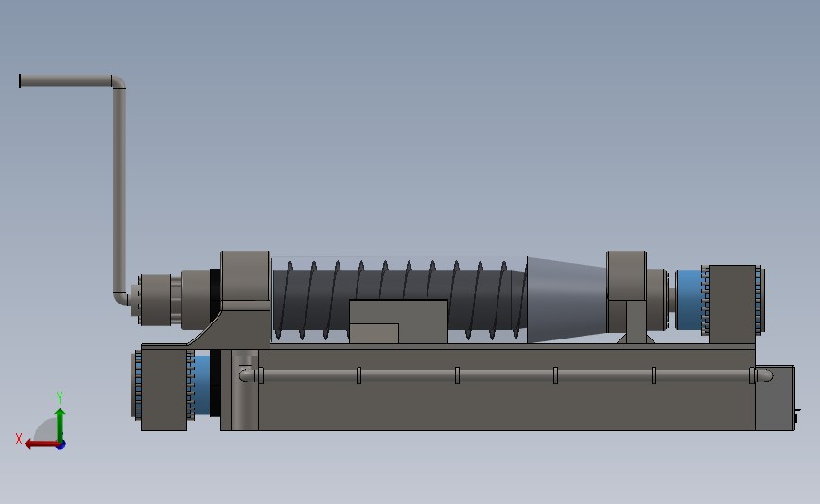Select the left bearing housing block above base
Viewport: 820px width, 504px height.
tap(245, 277)
